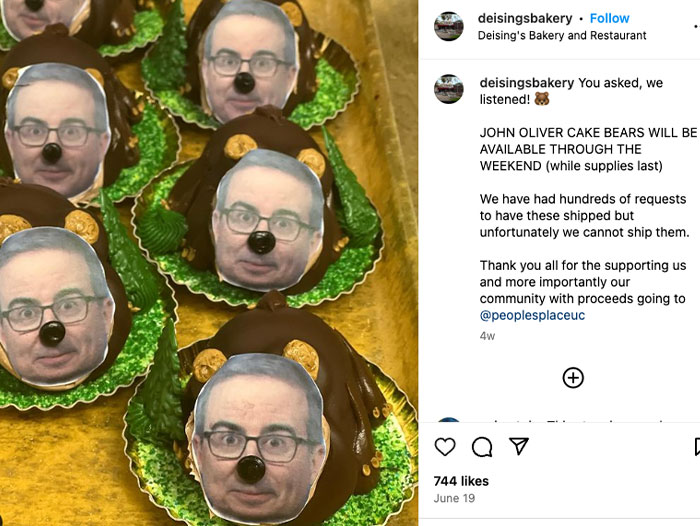Like the post with the heart icon
The height and width of the screenshot is (526, 700).
tap(445, 447)
